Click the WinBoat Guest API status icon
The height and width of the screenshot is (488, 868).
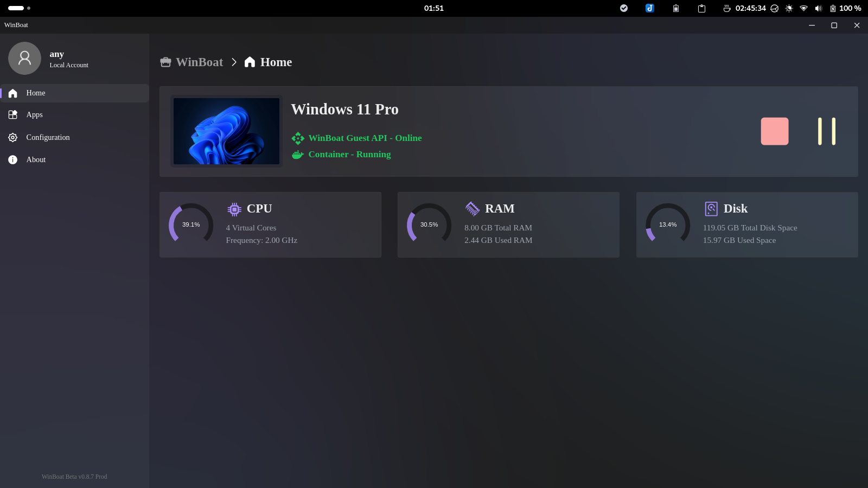tap(298, 138)
